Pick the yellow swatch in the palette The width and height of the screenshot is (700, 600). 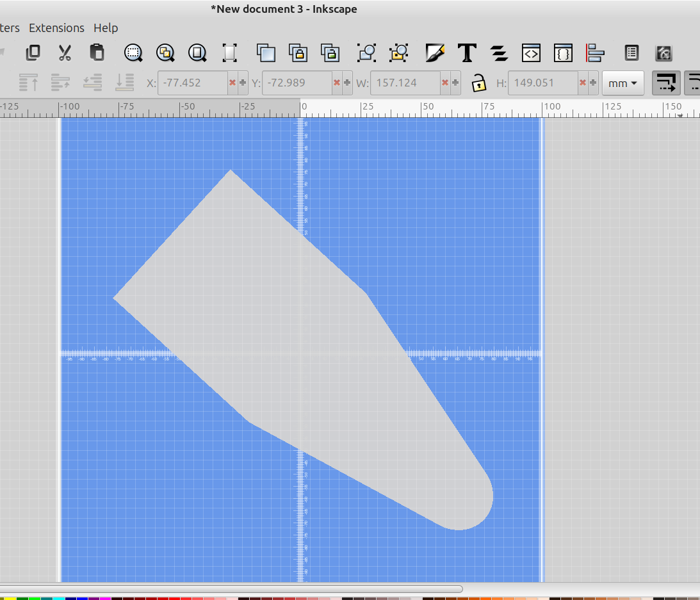(x=11, y=598)
